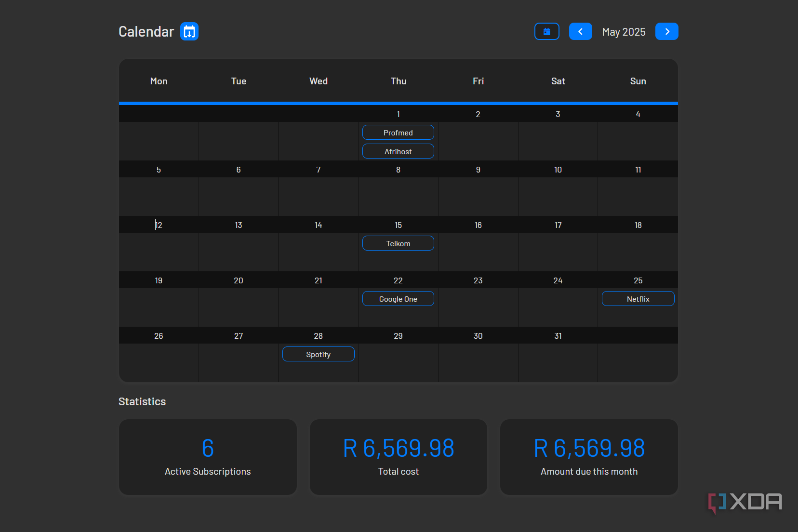
Task: Select the Telkom subscription on the 15th
Action: 398,243
